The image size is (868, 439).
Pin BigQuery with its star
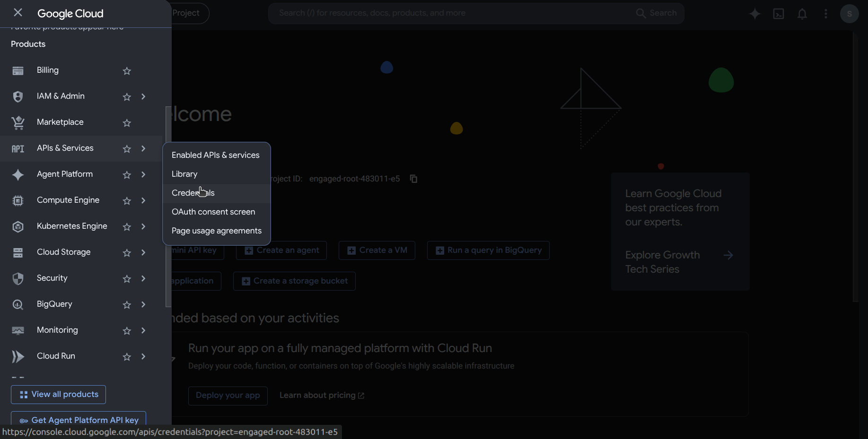[x=127, y=305]
